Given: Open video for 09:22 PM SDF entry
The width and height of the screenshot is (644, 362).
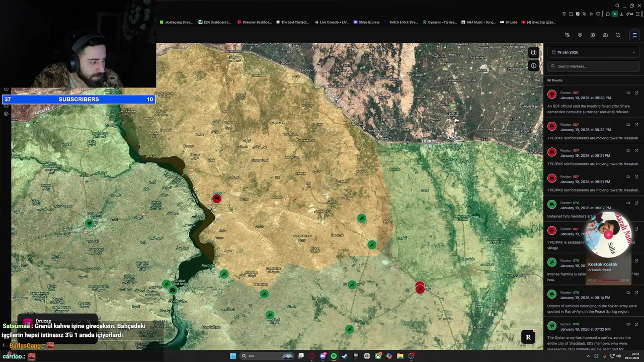Looking at the screenshot, I should (x=628, y=124).
